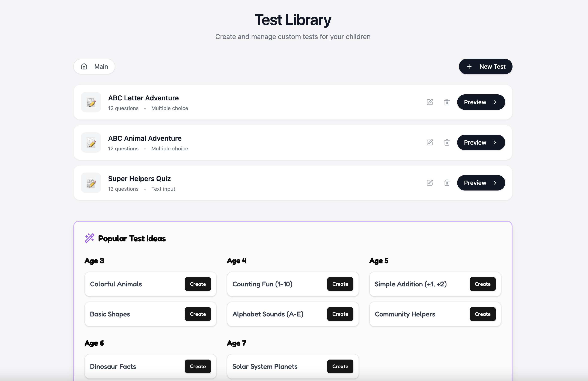Edit the ABC Animal Adventure test

(430, 142)
